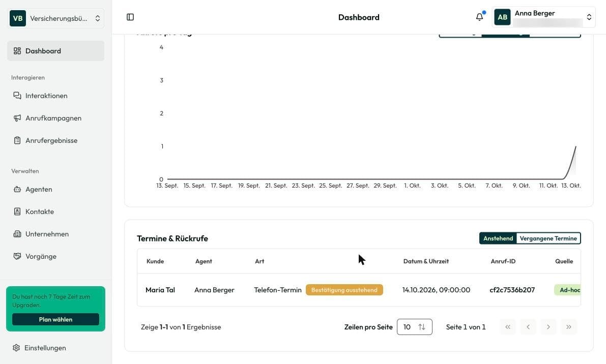Click the Interaktionen chat icon
Screen dimensions: 606x364
pos(17,96)
